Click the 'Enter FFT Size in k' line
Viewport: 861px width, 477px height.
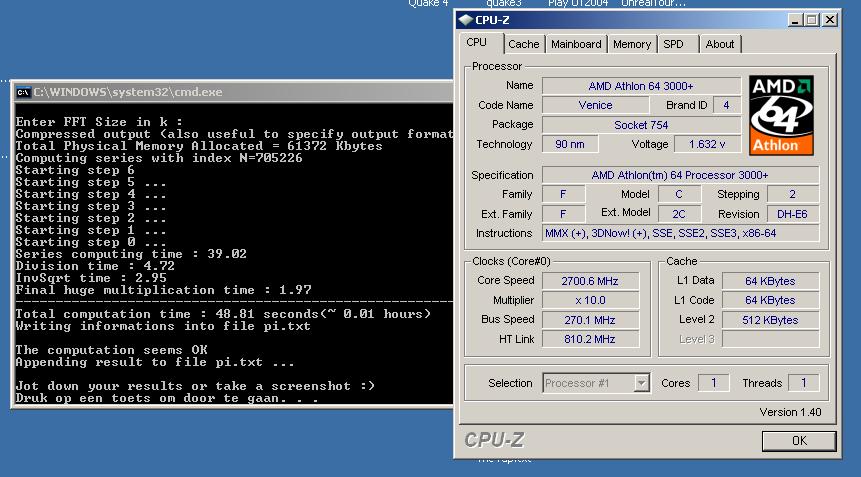click(x=99, y=122)
